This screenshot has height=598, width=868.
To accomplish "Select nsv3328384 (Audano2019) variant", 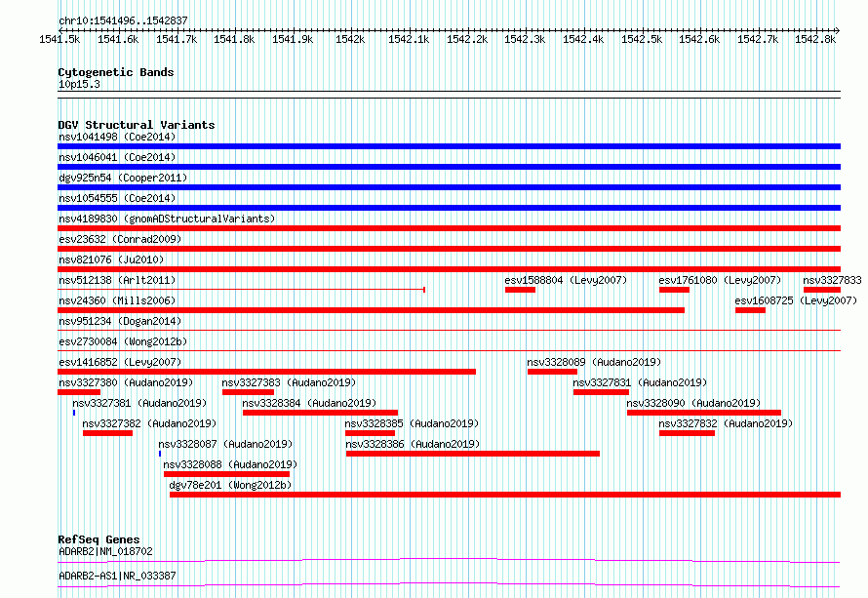I will click(309, 403).
